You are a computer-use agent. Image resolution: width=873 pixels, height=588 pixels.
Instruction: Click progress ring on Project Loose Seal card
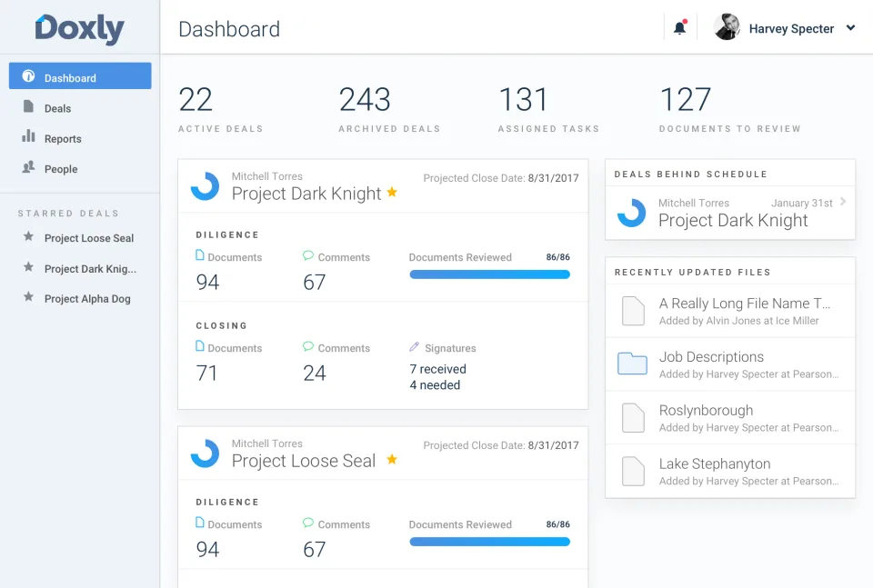tap(205, 453)
